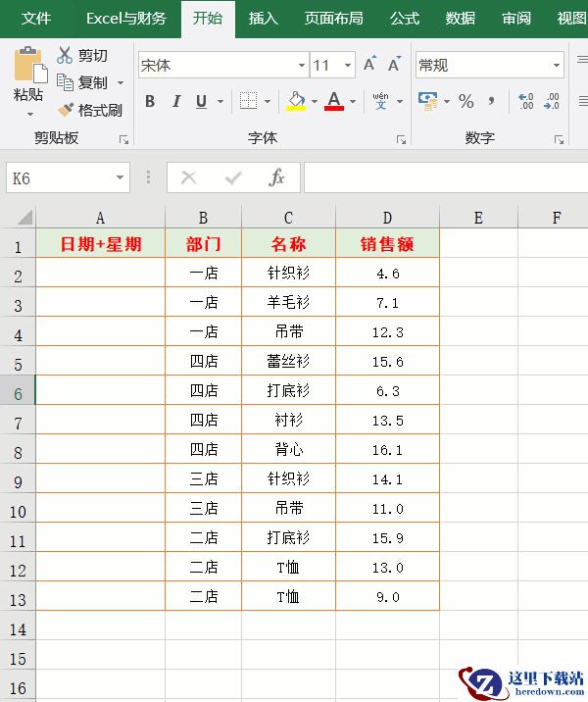Select column D header

pyautogui.click(x=387, y=218)
